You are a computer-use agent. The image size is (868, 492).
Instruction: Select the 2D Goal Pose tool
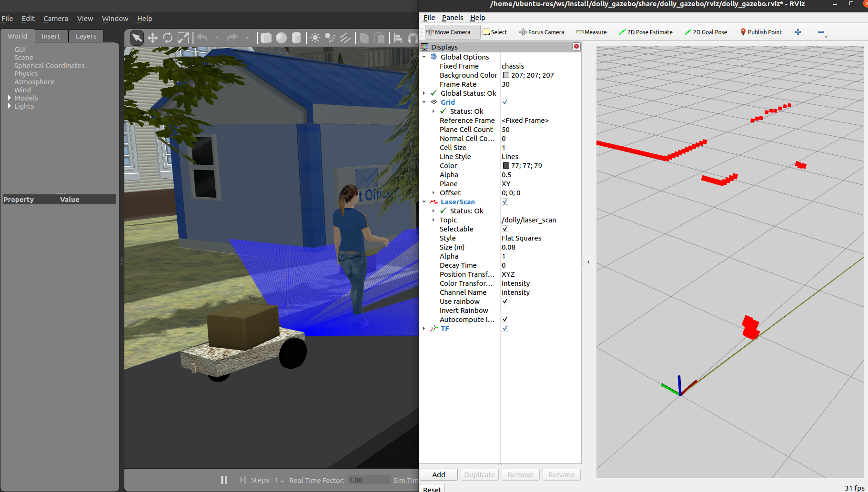tap(706, 32)
